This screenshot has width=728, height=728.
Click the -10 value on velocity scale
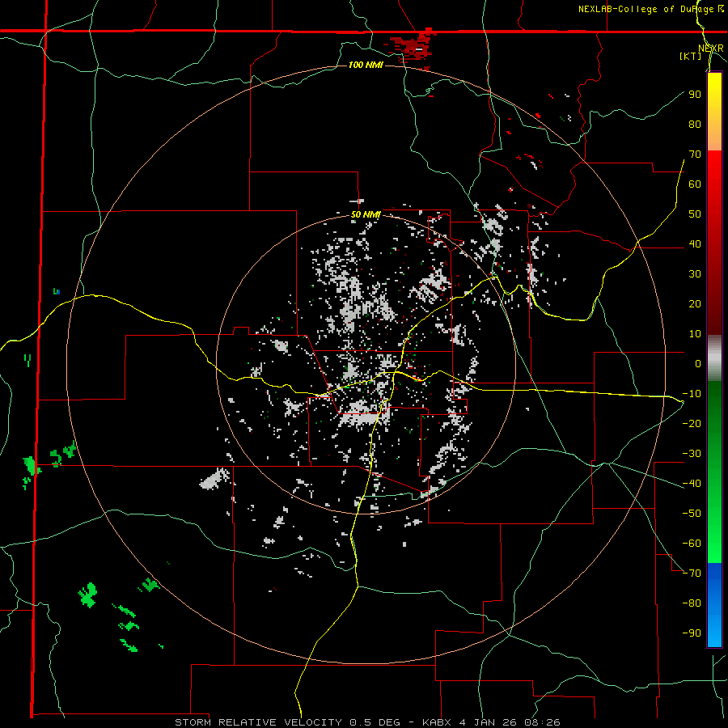(692, 394)
